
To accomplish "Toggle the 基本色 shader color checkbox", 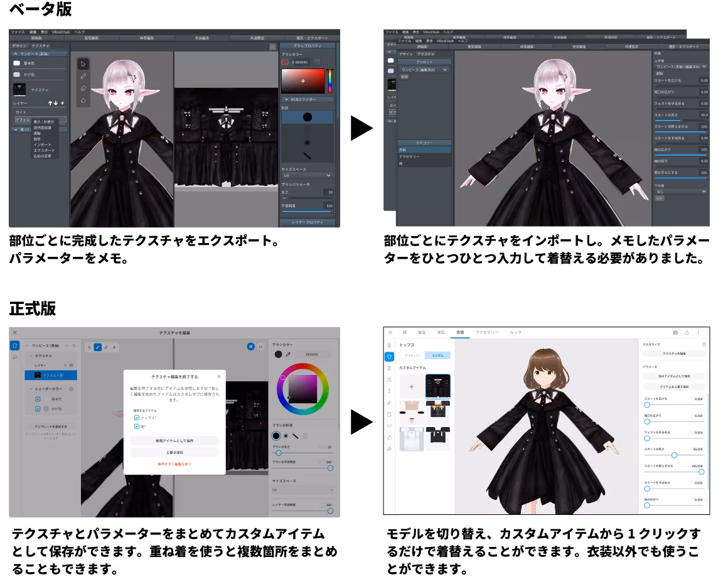I will [x=38, y=399].
